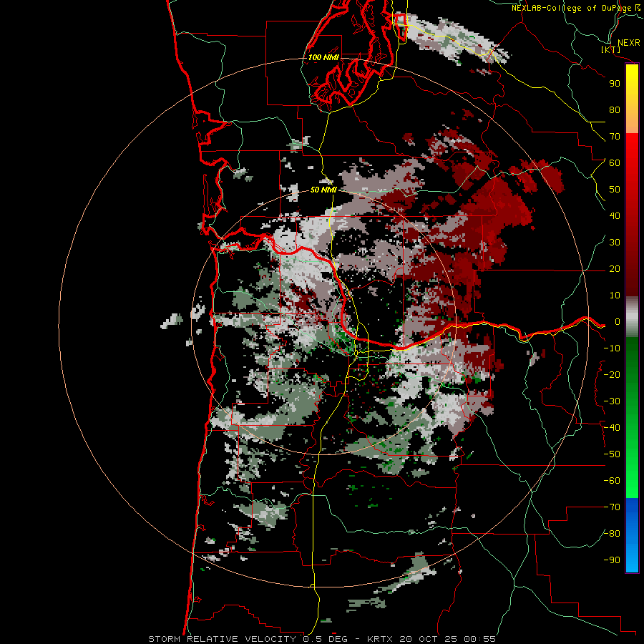Viewport: 644px width, 644px height.
Task: Click the -30 knot label on color scale
Action: 612,401
